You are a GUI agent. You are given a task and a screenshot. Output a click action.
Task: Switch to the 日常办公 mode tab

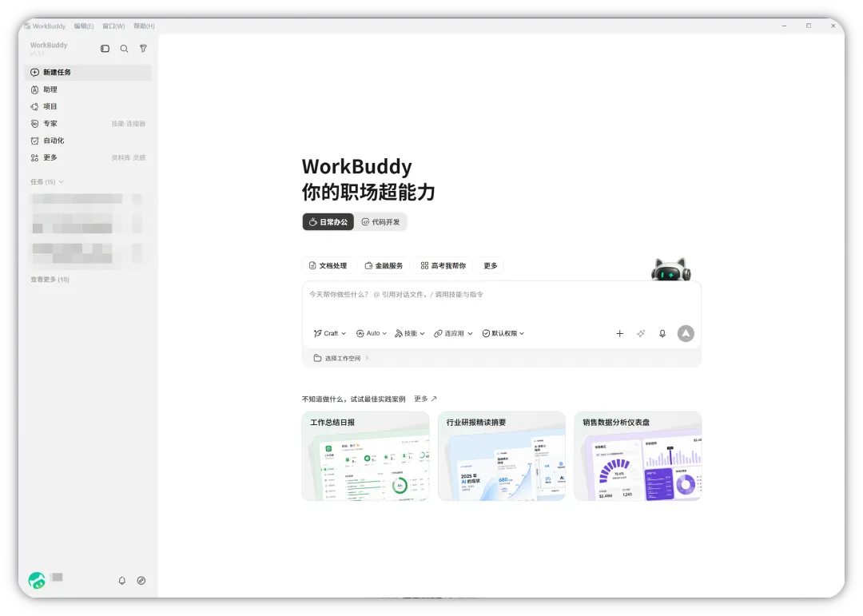point(328,222)
